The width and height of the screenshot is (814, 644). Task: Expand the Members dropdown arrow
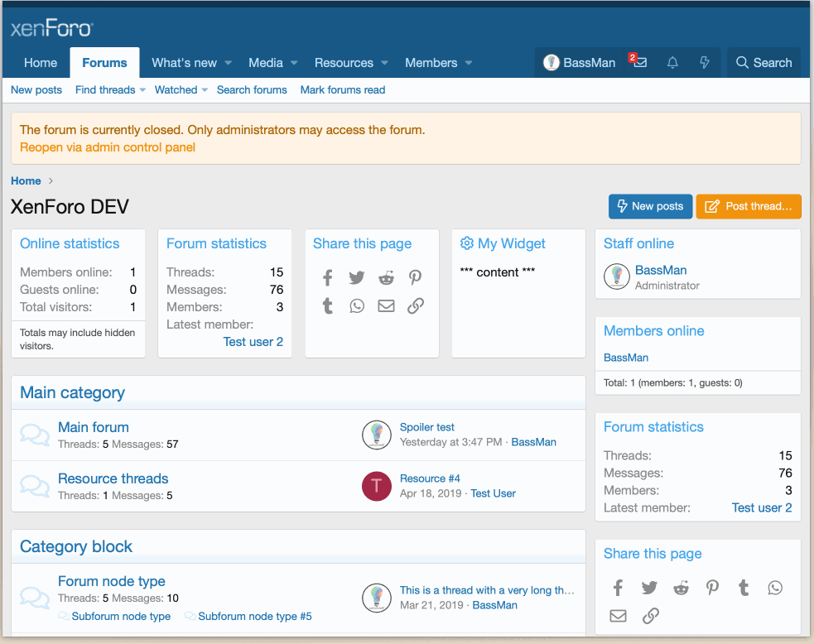point(469,63)
